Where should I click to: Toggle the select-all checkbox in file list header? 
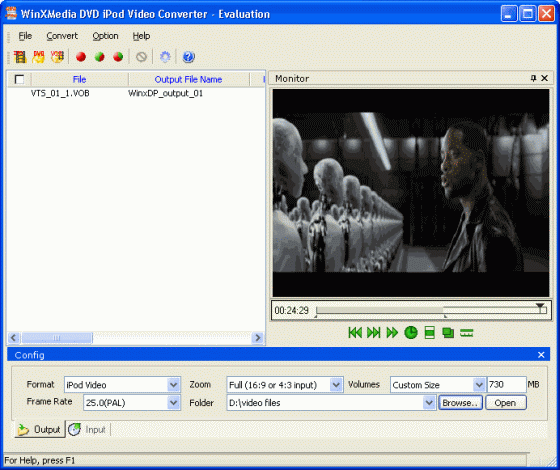point(19,79)
